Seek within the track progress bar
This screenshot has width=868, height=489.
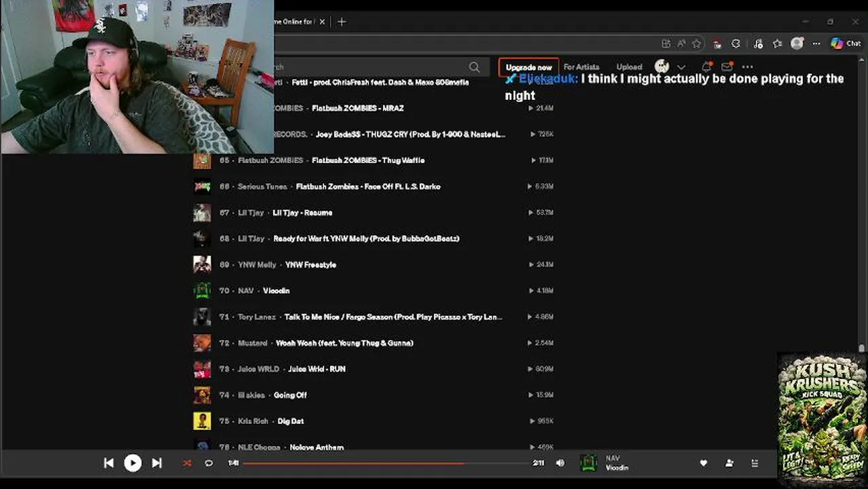click(387, 463)
